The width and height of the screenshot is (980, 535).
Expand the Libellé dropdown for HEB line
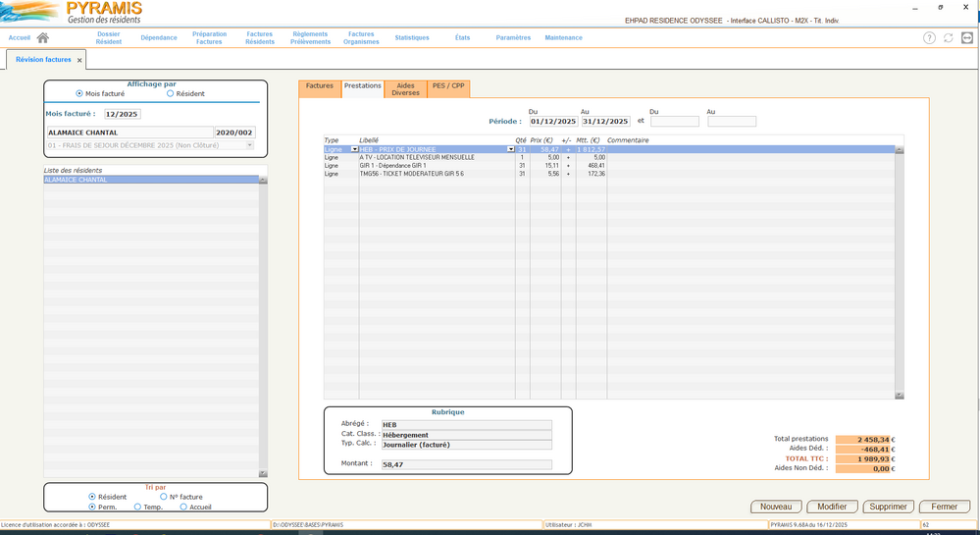click(x=510, y=149)
